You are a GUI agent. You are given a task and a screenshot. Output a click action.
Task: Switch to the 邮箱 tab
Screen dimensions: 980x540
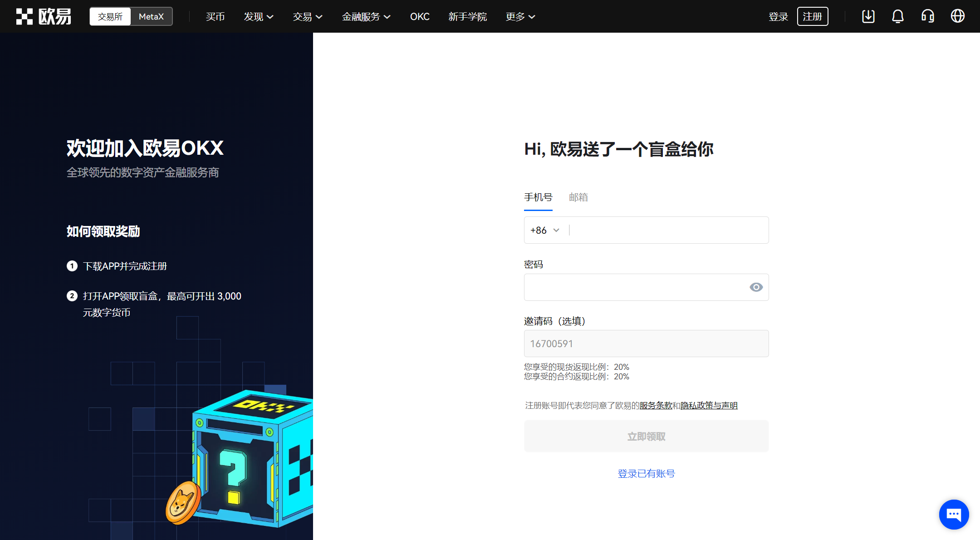point(578,197)
